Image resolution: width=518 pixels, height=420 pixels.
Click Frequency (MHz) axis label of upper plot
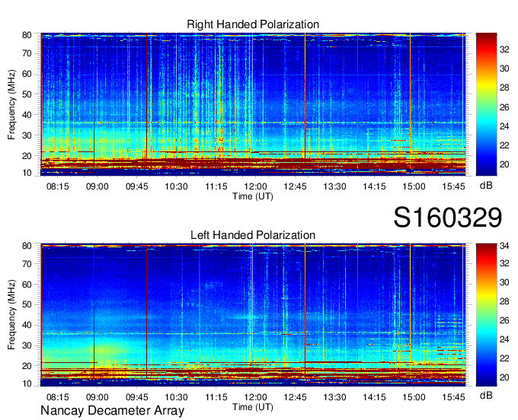click(11, 104)
